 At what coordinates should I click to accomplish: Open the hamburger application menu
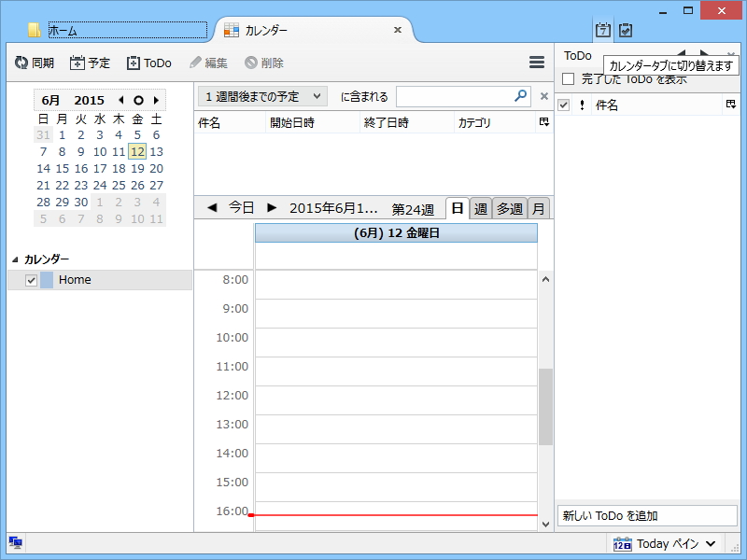[537, 63]
